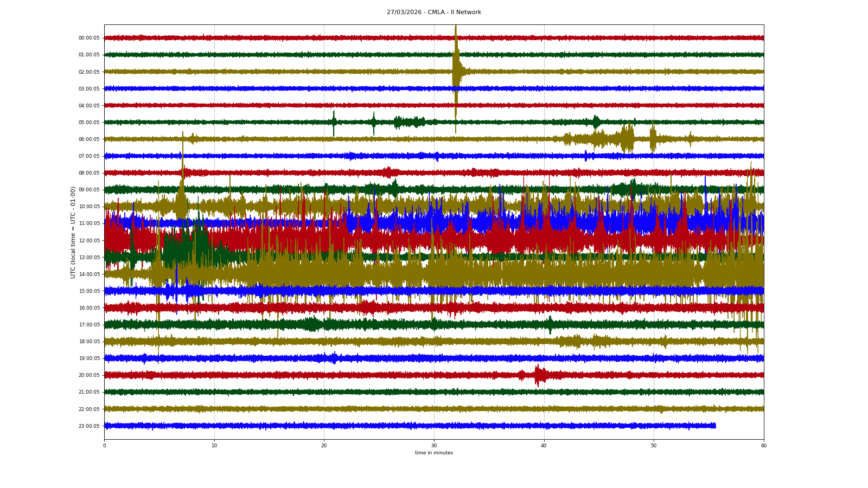The height and width of the screenshot is (488, 868).
Task: Click the large spike on the 02:00 trace
Action: pos(456,70)
